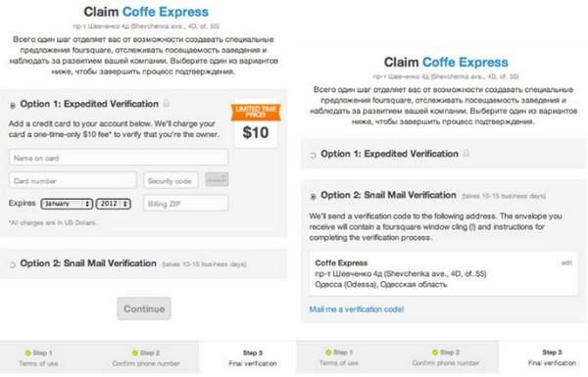Click the $10 price tag
The image size is (588, 377).
(x=256, y=132)
